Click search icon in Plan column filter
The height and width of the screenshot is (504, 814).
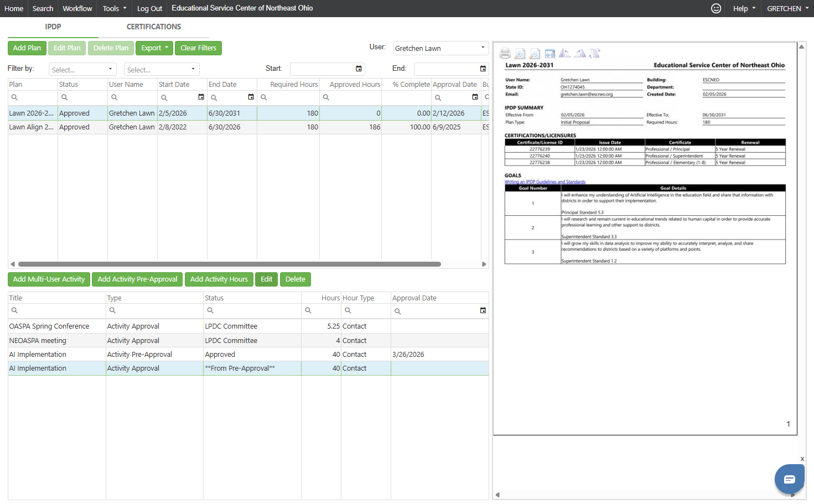[15, 97]
